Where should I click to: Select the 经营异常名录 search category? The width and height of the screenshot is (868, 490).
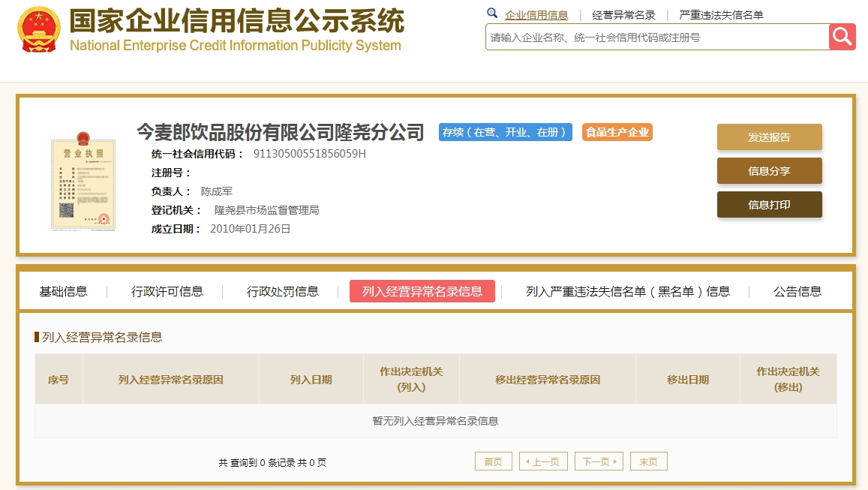(x=623, y=15)
